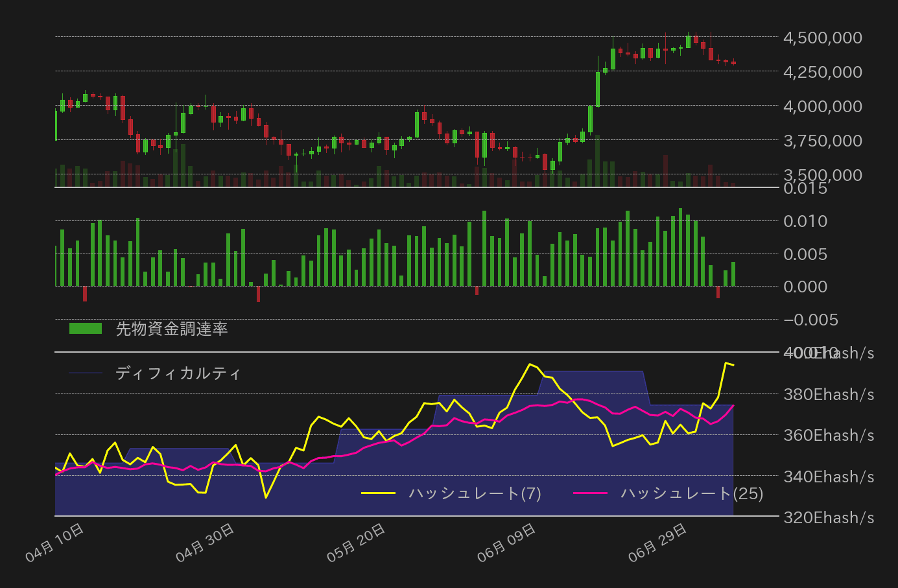Click the 380Ehash/s axis label
The image size is (898, 588).
(829, 394)
